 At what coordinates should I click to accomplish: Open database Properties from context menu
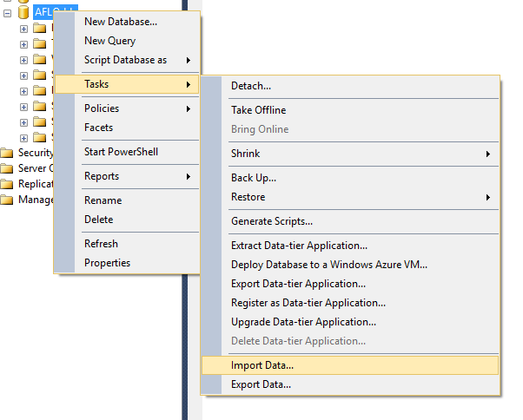(x=107, y=263)
